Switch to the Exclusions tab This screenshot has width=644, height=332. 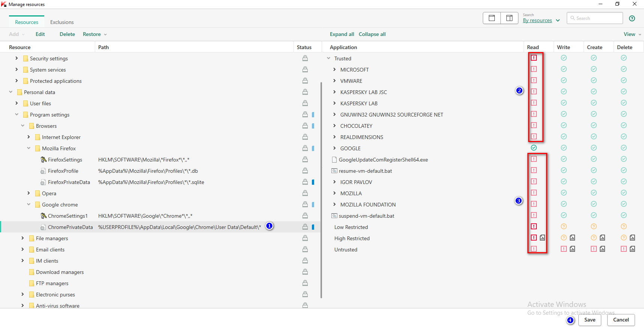(x=62, y=22)
